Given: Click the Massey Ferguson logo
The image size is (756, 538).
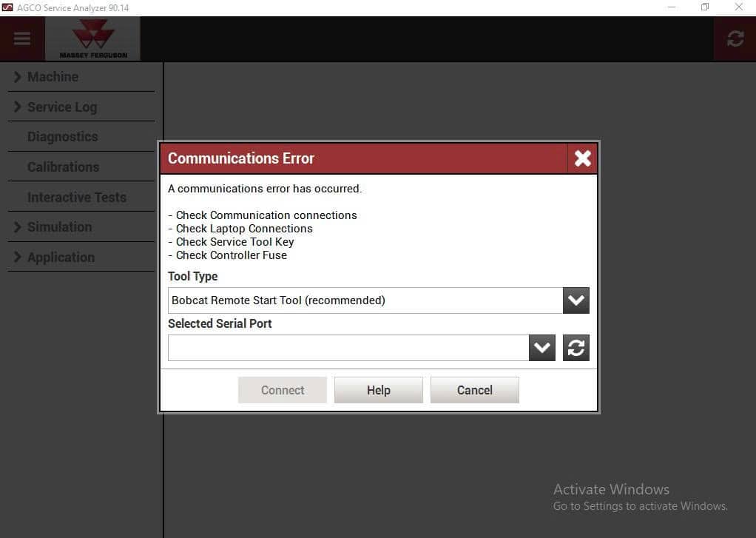Looking at the screenshot, I should click(92, 37).
